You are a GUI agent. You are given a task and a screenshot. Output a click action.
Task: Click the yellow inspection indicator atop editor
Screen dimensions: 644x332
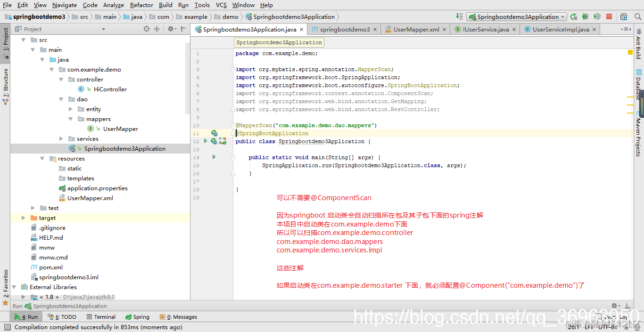coord(630,52)
